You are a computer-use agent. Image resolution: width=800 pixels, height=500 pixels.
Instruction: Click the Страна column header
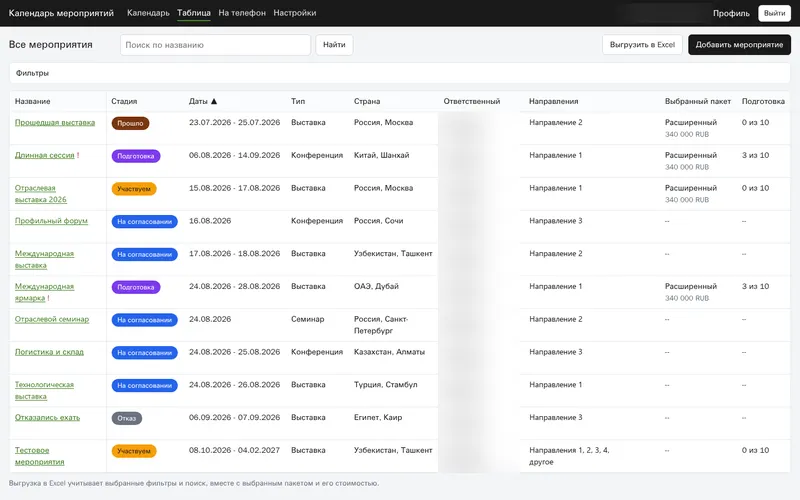pyautogui.click(x=367, y=101)
